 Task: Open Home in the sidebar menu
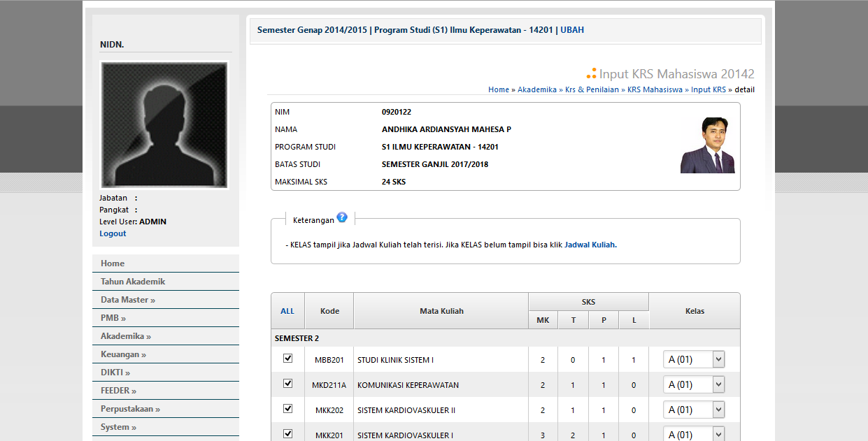click(x=166, y=263)
